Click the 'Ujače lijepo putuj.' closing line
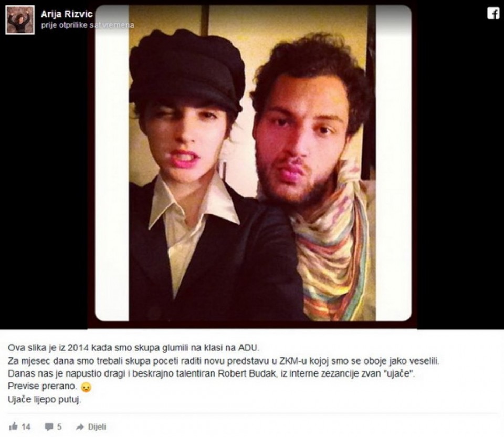504x437 pixels. click(45, 400)
